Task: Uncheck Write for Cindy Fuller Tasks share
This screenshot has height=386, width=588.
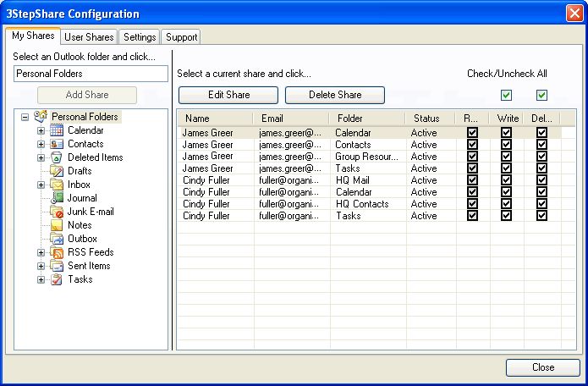Action: [506, 215]
